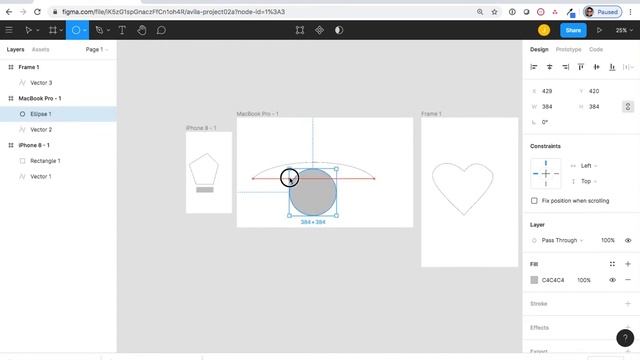This screenshot has width=640, height=360.
Task: Bookmark this page with star icon
Action: click(x=494, y=12)
